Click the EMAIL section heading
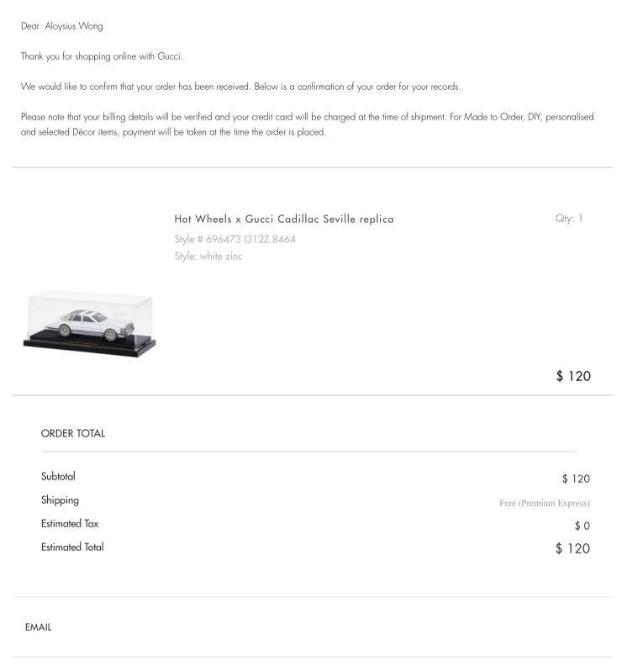 tap(38, 627)
